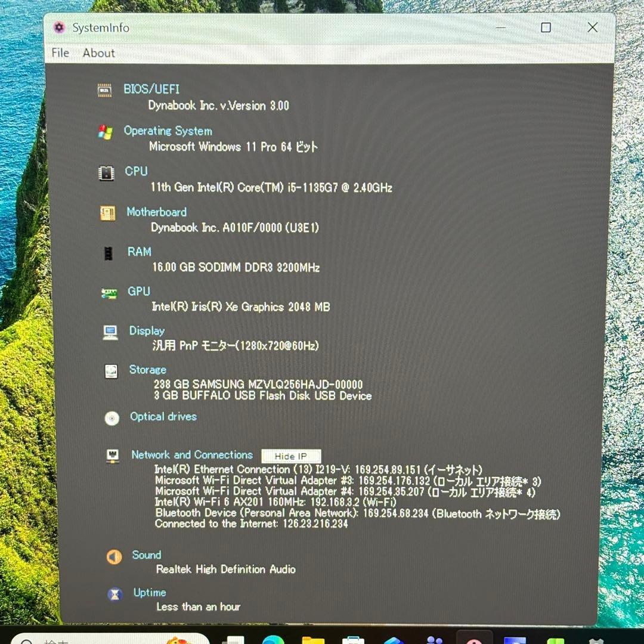Click the Network and Connections heading

point(192,455)
